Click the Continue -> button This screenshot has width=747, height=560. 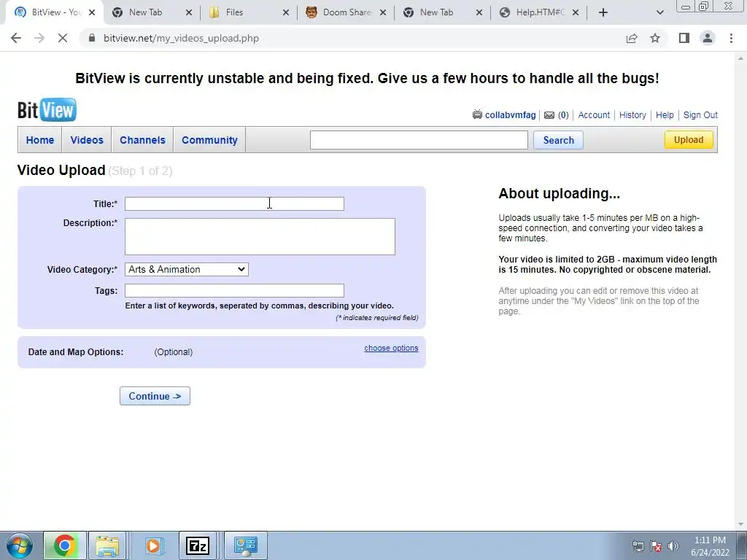(155, 396)
